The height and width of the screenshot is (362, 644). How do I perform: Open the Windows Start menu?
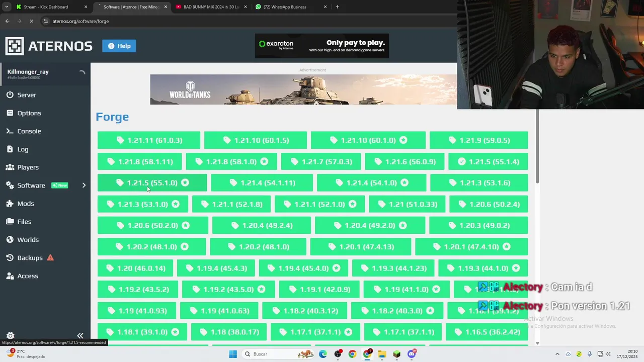pyautogui.click(x=232, y=354)
